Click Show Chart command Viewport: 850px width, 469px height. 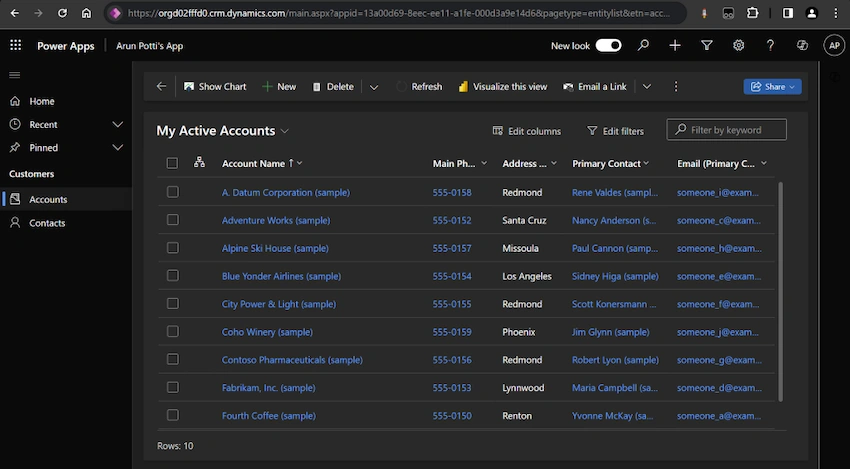tap(215, 87)
